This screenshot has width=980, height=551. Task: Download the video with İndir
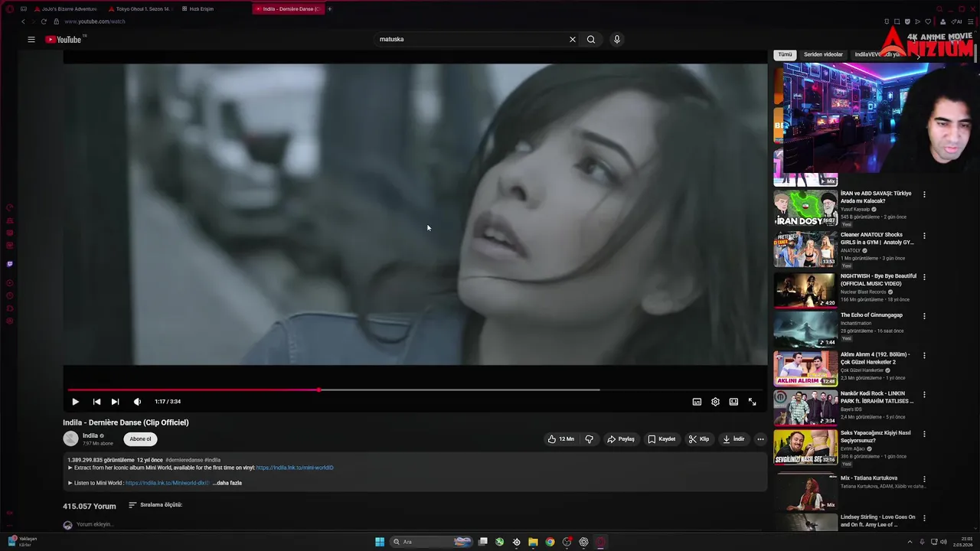pos(733,439)
